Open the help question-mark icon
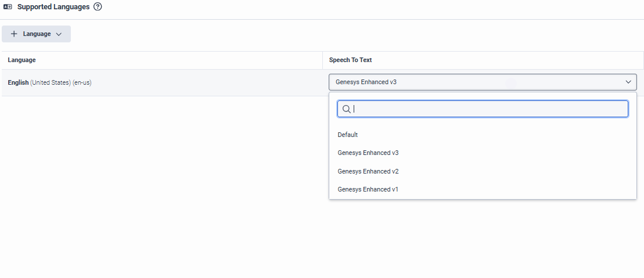The image size is (644, 278). [98, 7]
